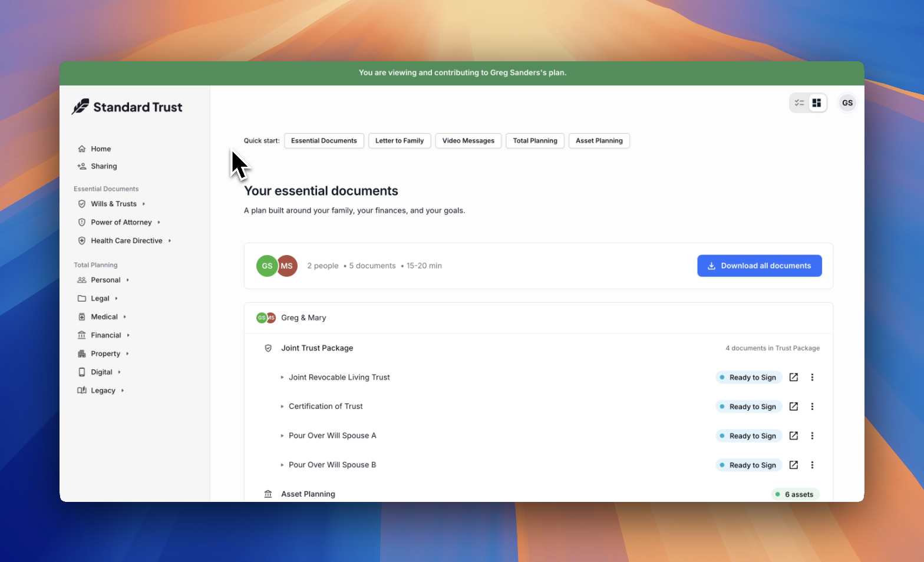Click the Asset Planning bank icon
This screenshot has width=924, height=562.
(x=268, y=494)
